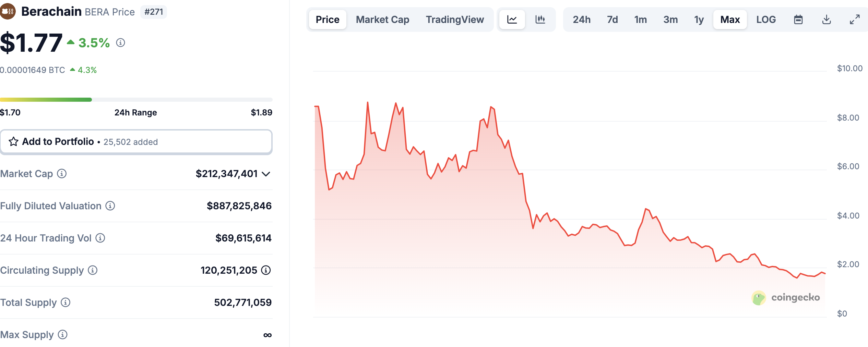
Task: Set chart range to 1m
Action: pos(640,20)
